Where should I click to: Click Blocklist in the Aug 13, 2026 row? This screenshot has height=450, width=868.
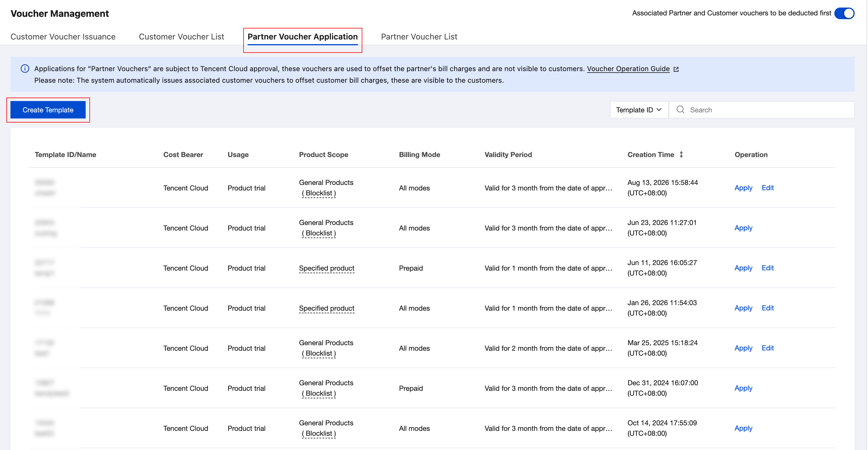[x=319, y=193]
